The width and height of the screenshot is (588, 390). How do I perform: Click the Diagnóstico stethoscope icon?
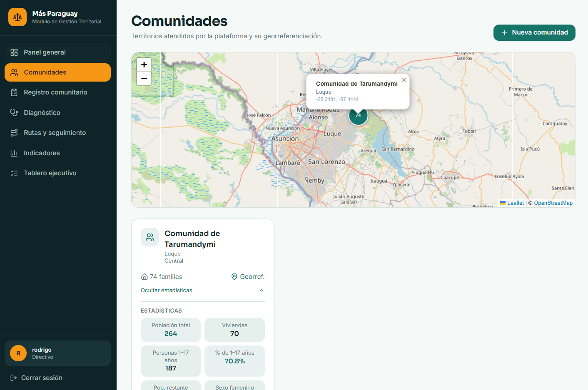point(14,113)
